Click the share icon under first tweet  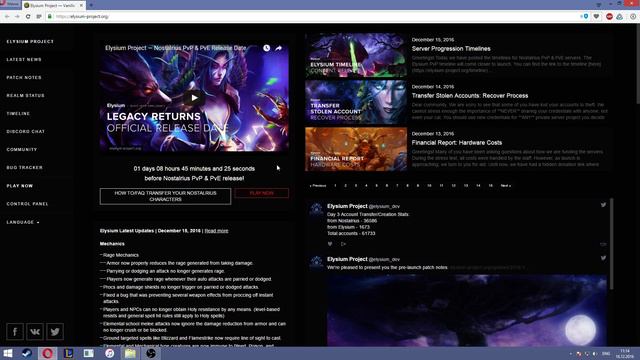(x=343, y=244)
